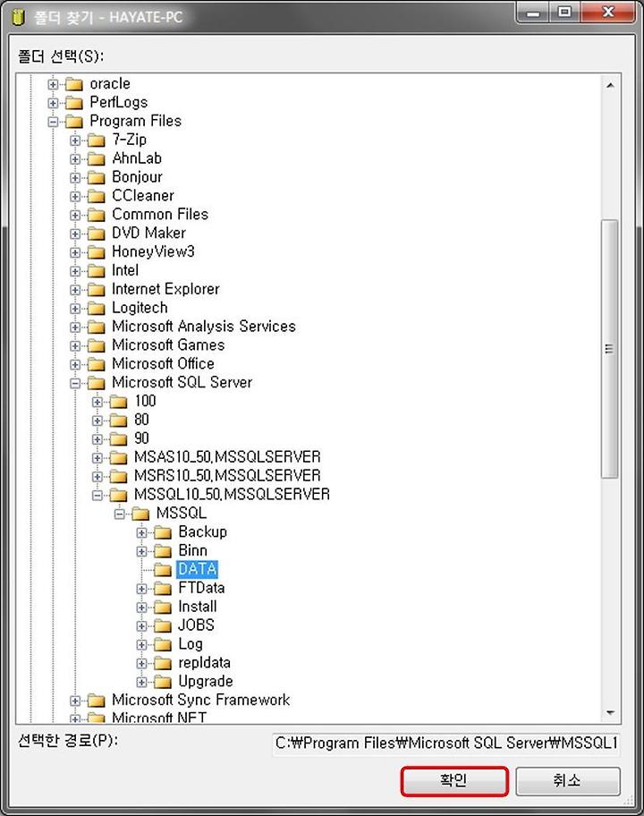Click the Common Files folder icon
644x816 pixels.
pos(97,215)
